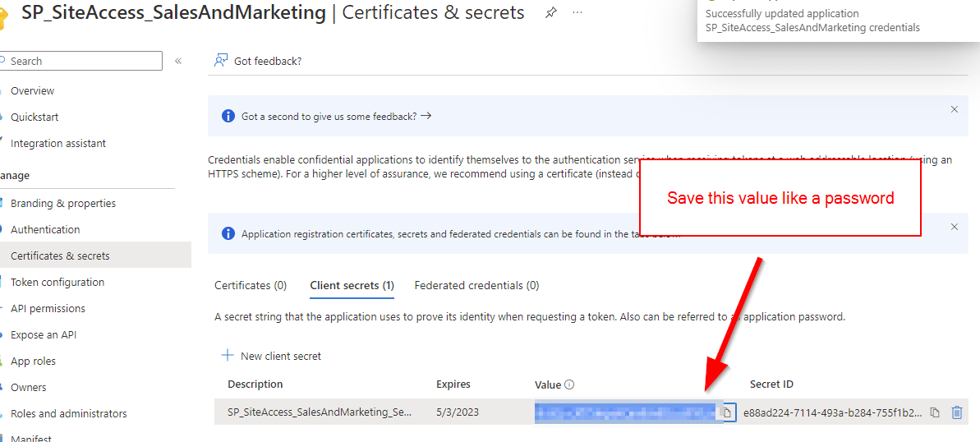
Task: Pin the Certificates & secrets page
Action: click(550, 13)
